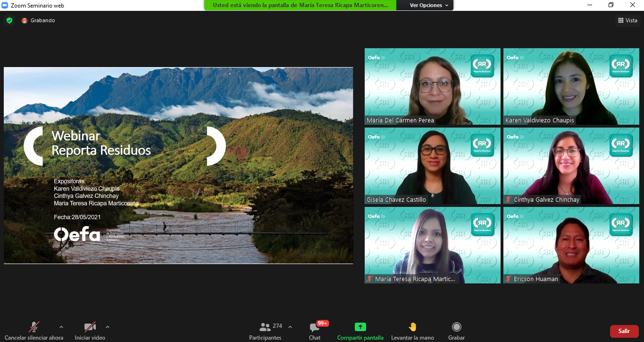Click muted mic icon on María Teresa tile
Image resolution: width=644 pixels, height=342 pixels.
pos(370,279)
